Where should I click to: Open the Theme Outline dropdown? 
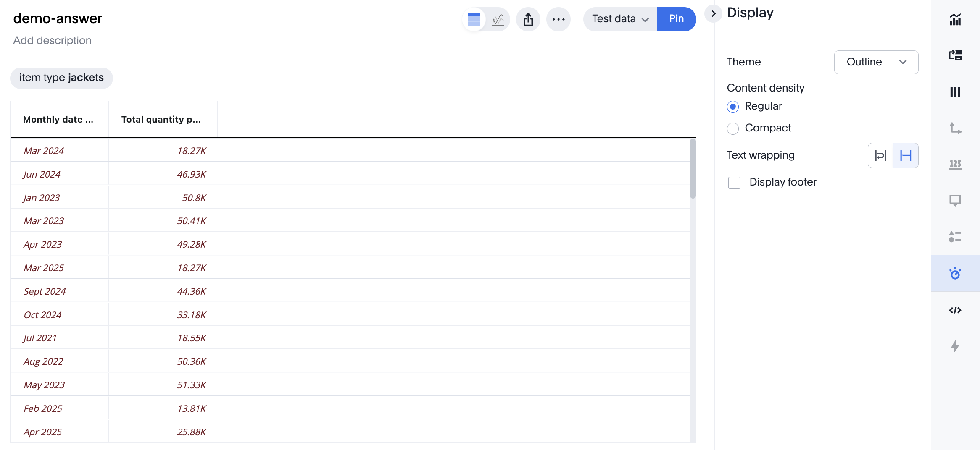coord(876,62)
